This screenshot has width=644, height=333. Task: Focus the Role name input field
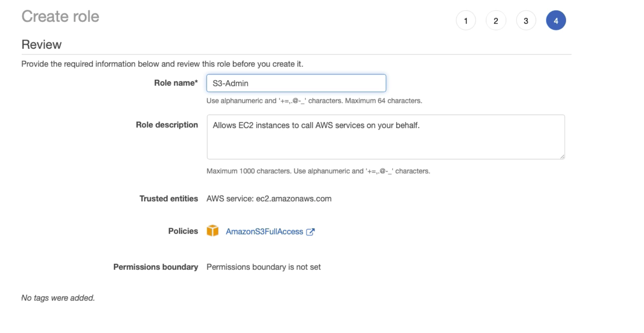tap(296, 83)
